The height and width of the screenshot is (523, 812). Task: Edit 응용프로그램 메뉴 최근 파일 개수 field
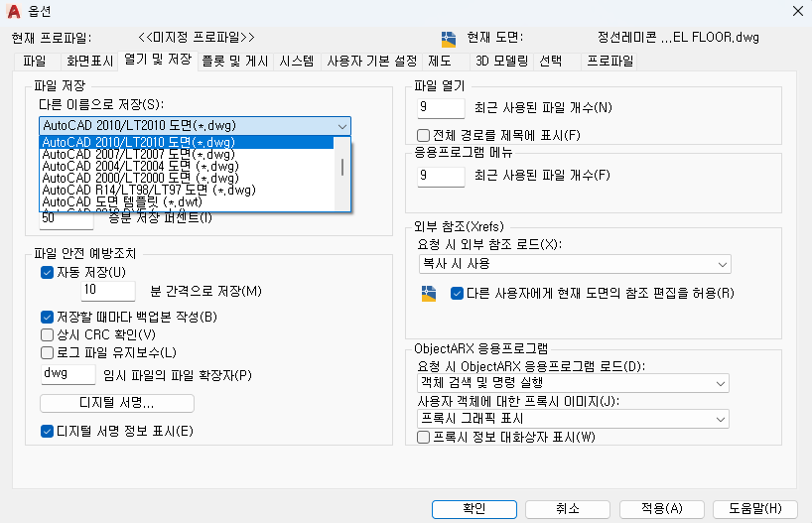coord(441,177)
